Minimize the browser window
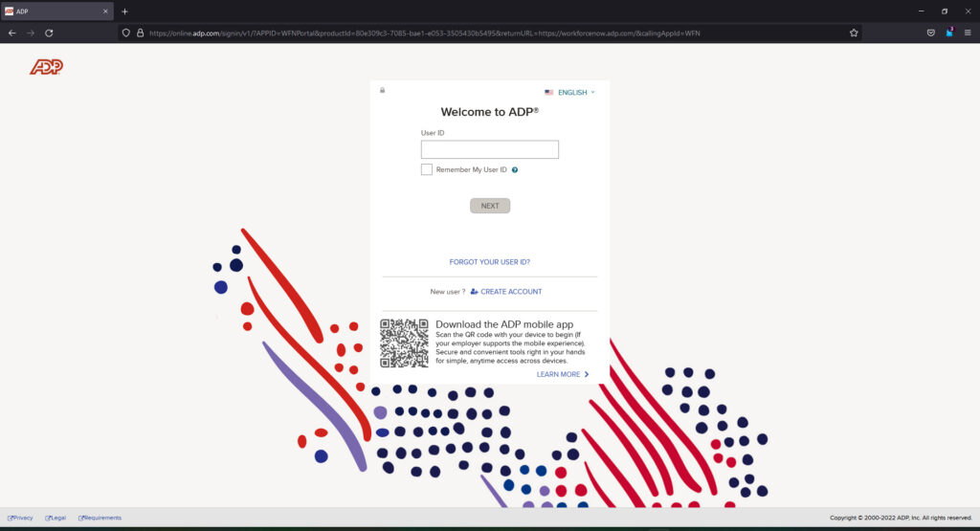Viewport: 980px width, 531px height. click(921, 11)
